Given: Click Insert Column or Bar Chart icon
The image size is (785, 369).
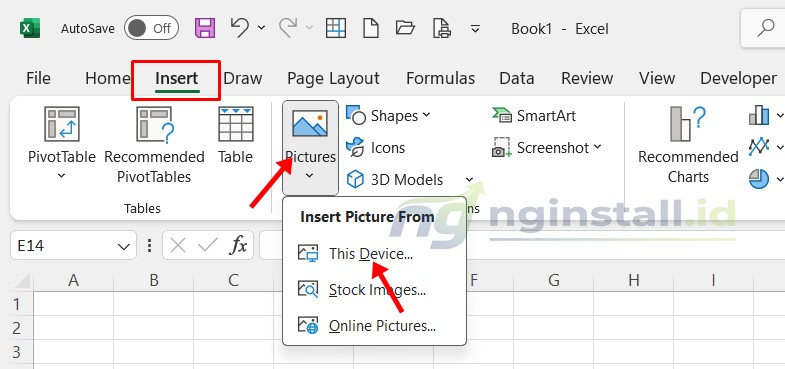Looking at the screenshot, I should [758, 115].
